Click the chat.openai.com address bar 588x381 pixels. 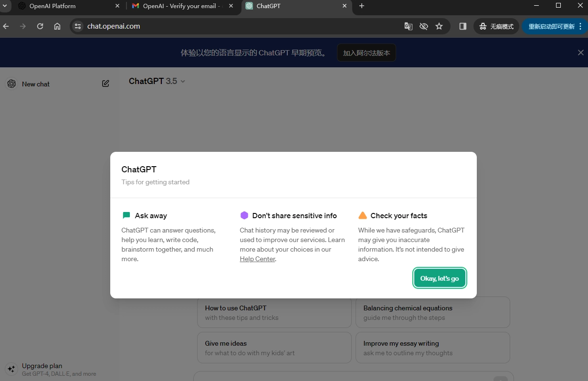(239, 26)
